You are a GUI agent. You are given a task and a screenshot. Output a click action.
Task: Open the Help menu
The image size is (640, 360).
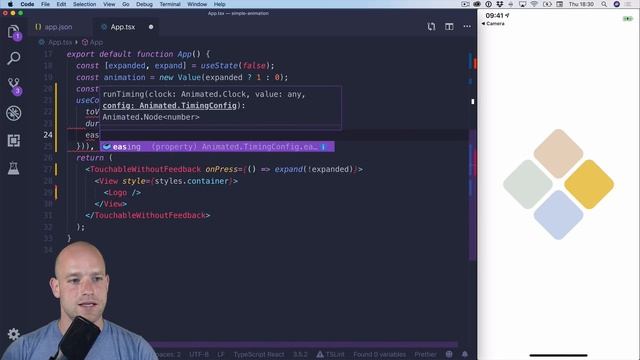click(x=220, y=4)
